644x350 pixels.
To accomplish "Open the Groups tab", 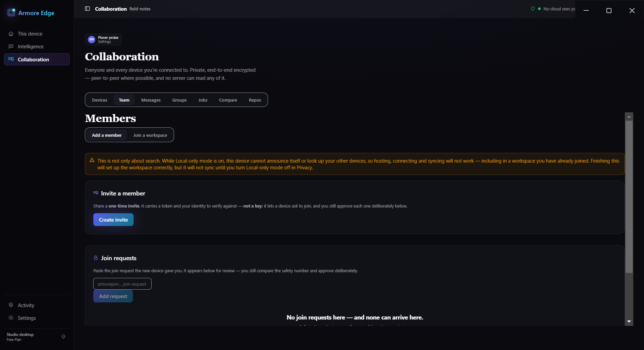I will tap(179, 100).
